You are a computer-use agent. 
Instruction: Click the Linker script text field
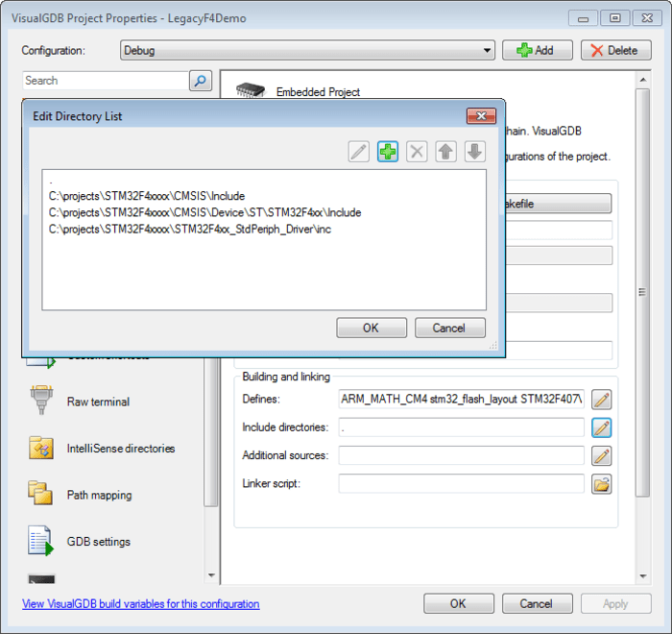tap(461, 483)
